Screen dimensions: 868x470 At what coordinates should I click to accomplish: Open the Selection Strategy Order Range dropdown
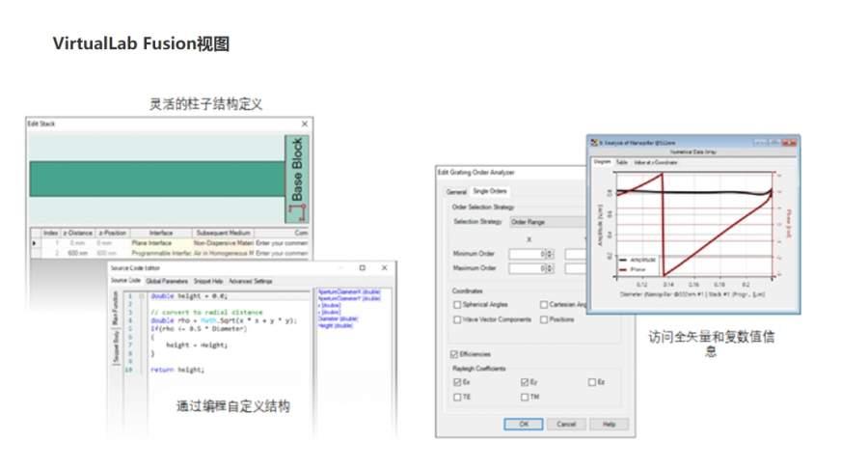pyautogui.click(x=548, y=222)
